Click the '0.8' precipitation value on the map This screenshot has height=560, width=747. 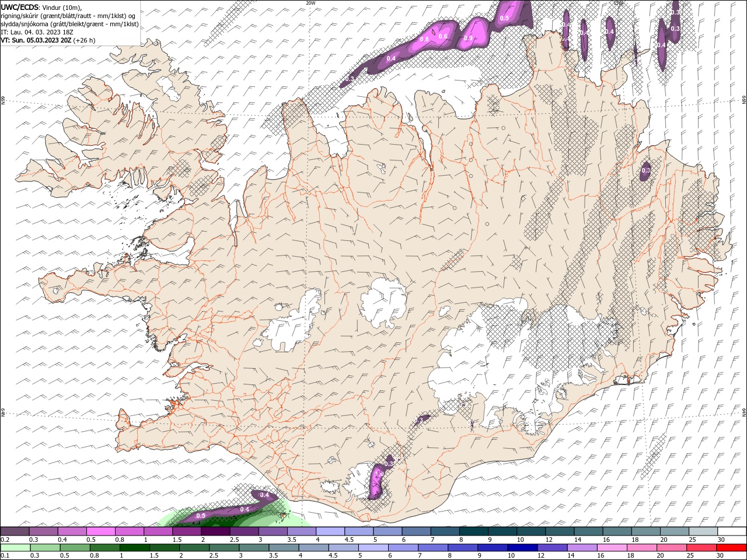(x=424, y=39)
